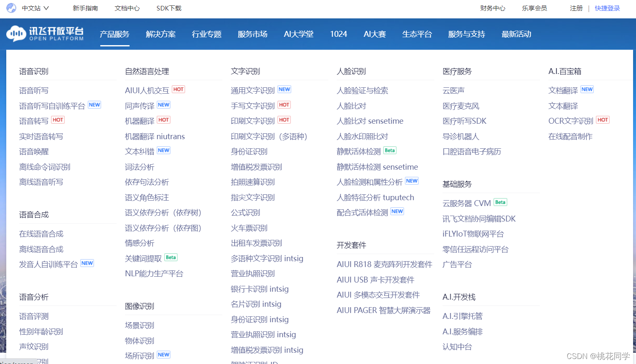Open AIUI PAGER 智慧大屏演示器 link

pos(384,311)
